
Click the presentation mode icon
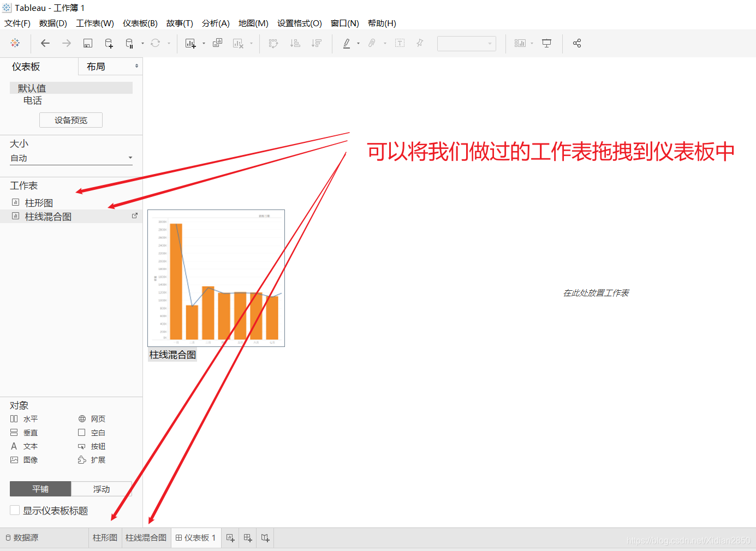(x=546, y=43)
